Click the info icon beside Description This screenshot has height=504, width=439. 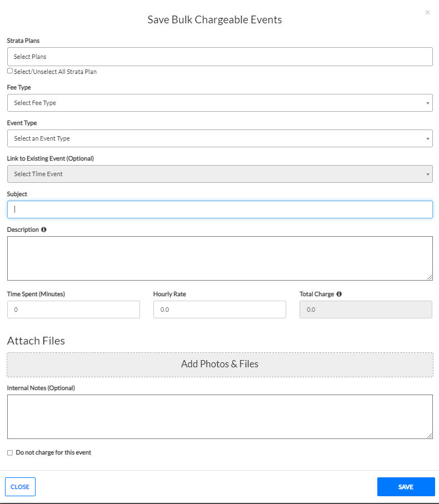pos(44,229)
